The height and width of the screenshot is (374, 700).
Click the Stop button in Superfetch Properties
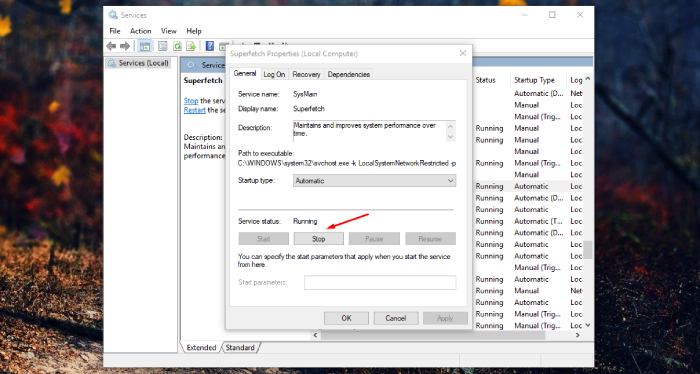click(318, 239)
